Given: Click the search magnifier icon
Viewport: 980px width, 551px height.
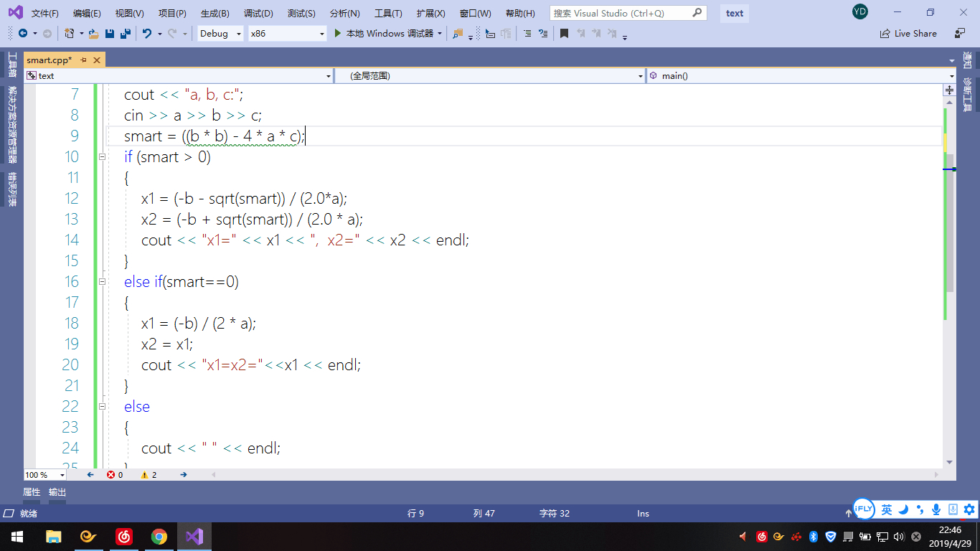Looking at the screenshot, I should 697,13.
